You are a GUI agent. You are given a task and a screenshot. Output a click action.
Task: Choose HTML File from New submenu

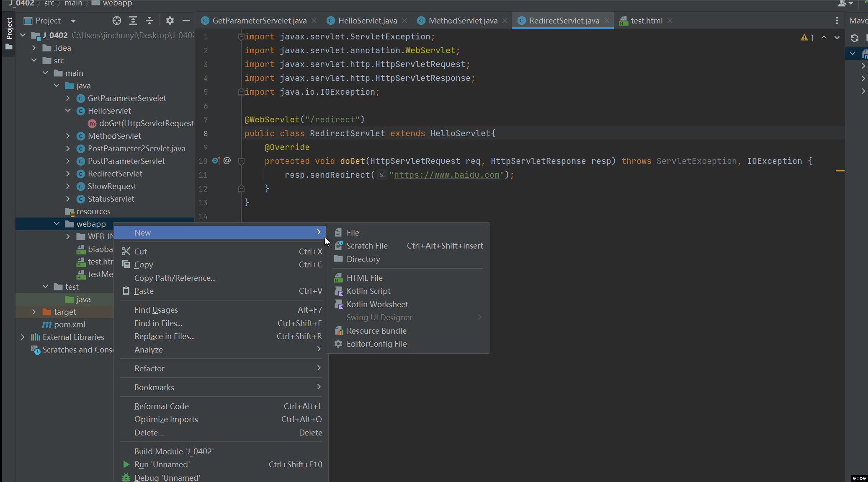coord(364,278)
